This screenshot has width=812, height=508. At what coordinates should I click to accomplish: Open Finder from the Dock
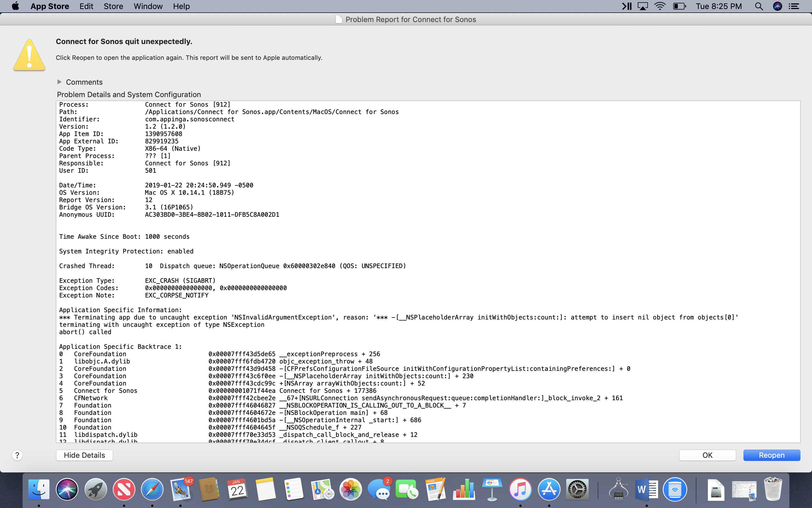click(39, 489)
